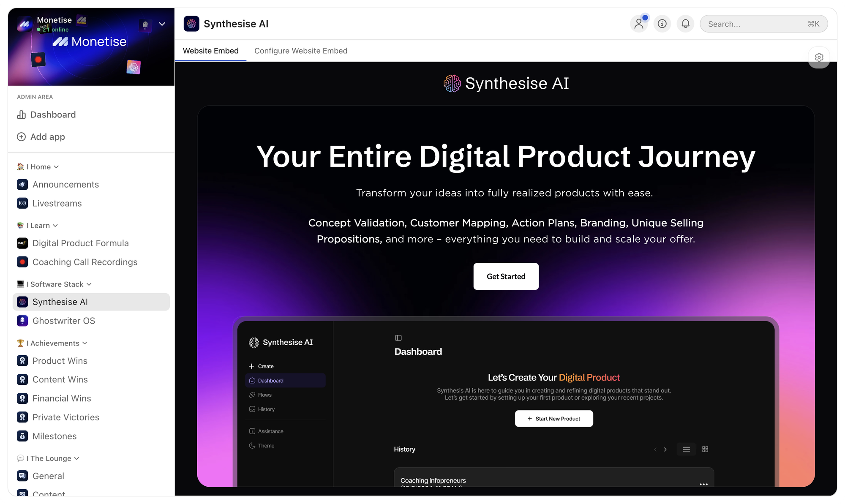Click the notification bell icon

point(685,24)
